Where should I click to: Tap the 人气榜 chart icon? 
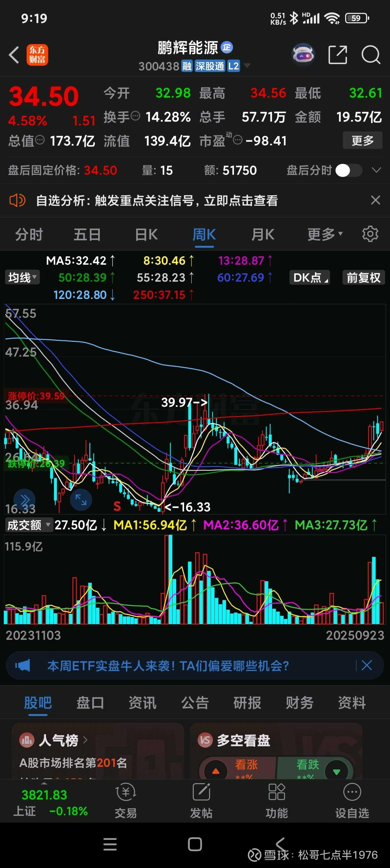click(27, 740)
